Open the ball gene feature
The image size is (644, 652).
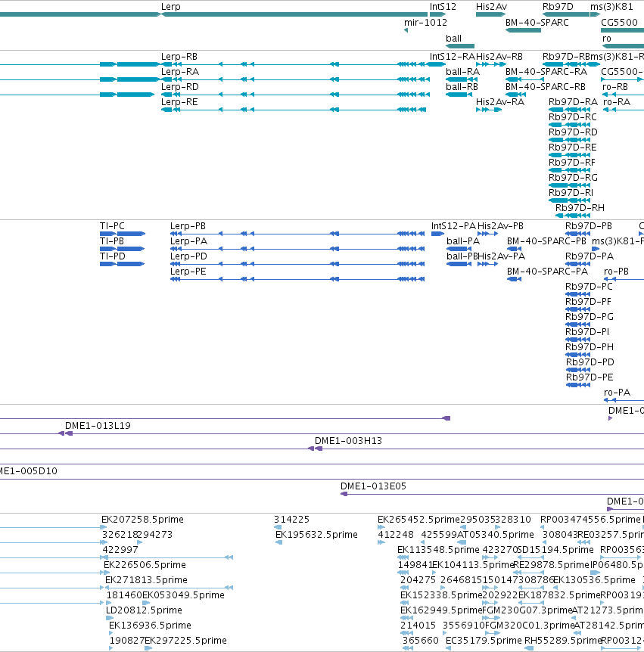point(460,46)
